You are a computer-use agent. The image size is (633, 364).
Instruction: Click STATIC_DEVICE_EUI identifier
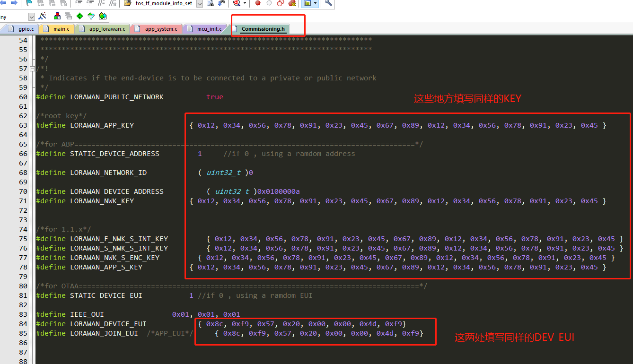pyautogui.click(x=106, y=295)
